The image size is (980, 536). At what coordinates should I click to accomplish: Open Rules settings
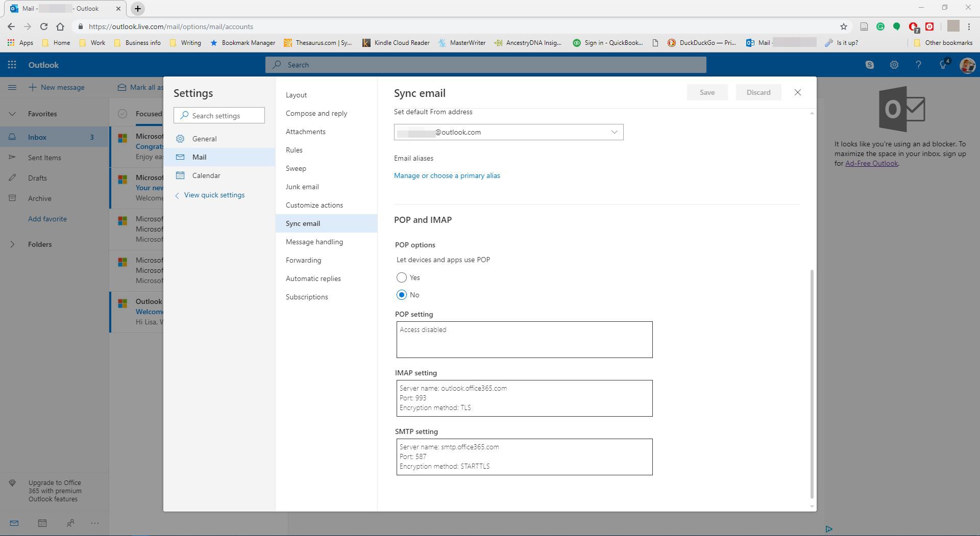[326, 150]
